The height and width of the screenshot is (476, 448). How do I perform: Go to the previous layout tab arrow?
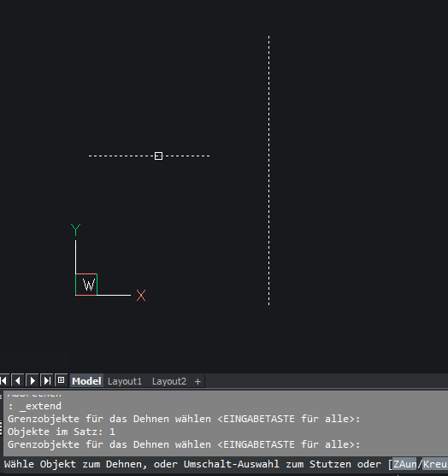[18, 380]
